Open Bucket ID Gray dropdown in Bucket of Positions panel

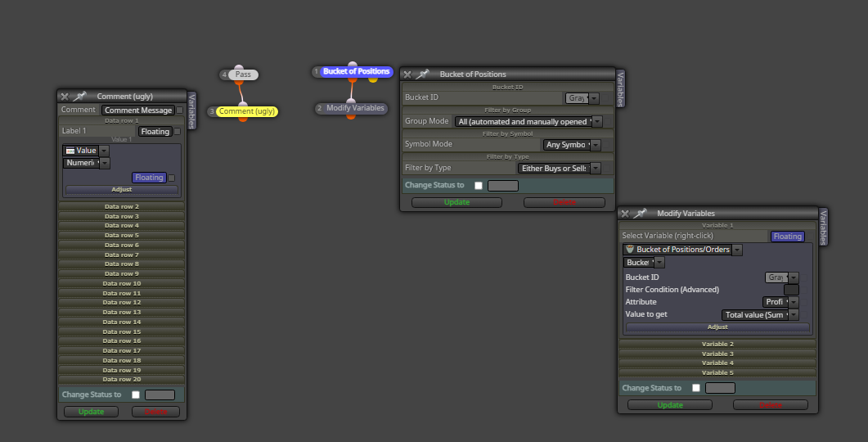(594, 98)
